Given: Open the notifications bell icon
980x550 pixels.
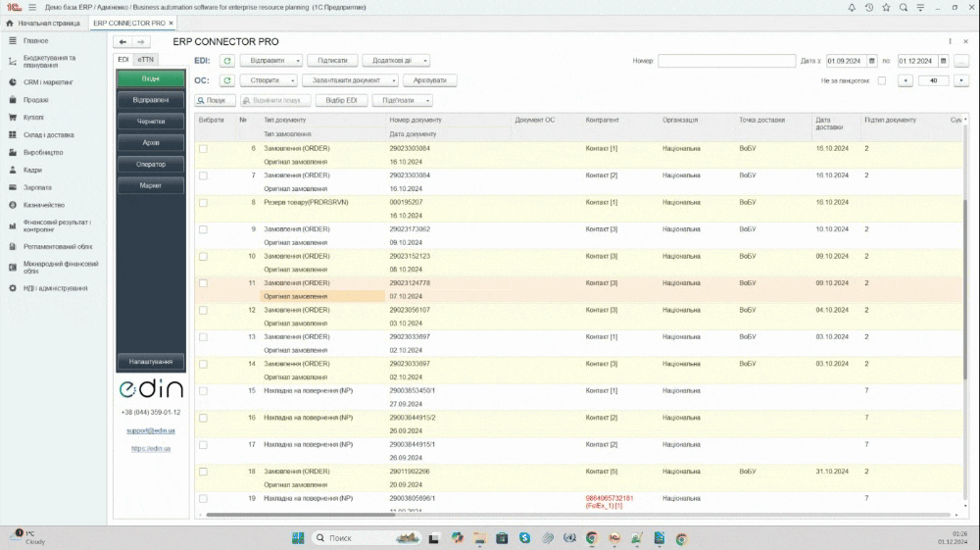Looking at the screenshot, I should (850, 7).
